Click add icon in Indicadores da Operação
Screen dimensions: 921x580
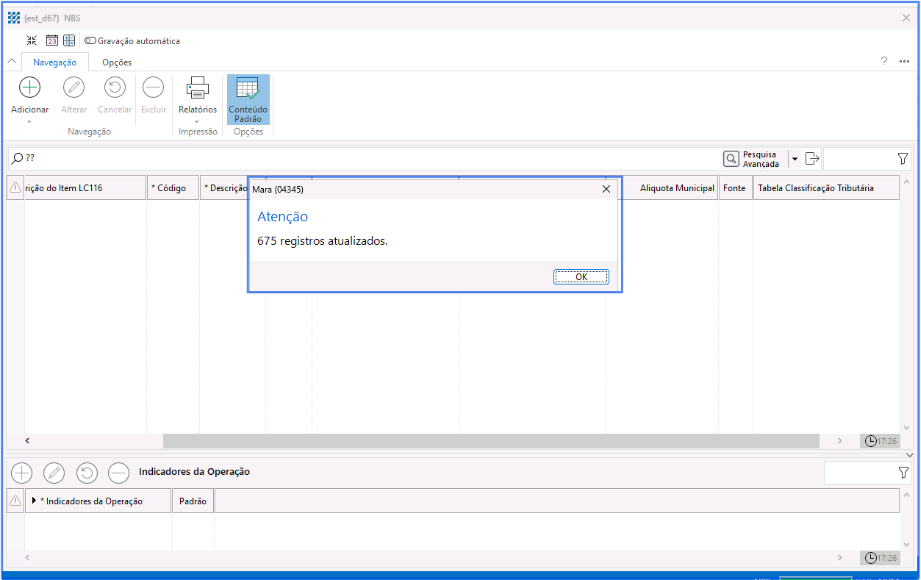[21, 472]
